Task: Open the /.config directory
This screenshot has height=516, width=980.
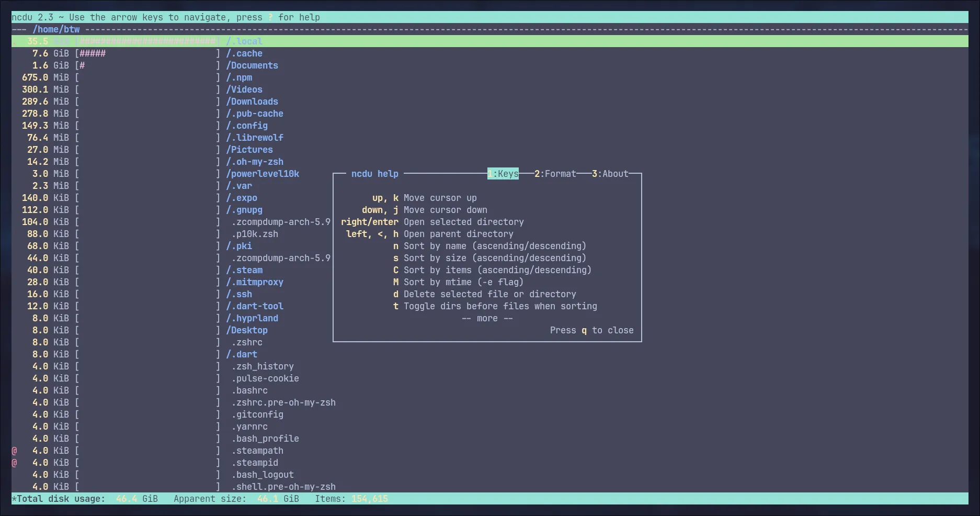Action: coord(246,126)
